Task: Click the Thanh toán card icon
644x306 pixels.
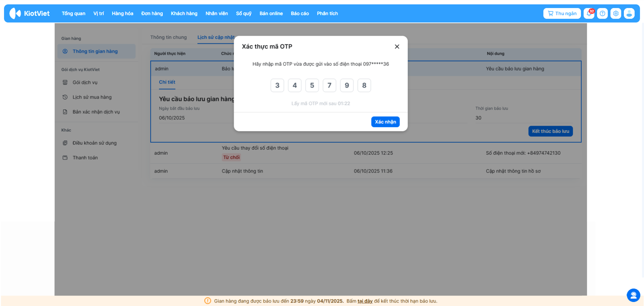Action: (65, 157)
